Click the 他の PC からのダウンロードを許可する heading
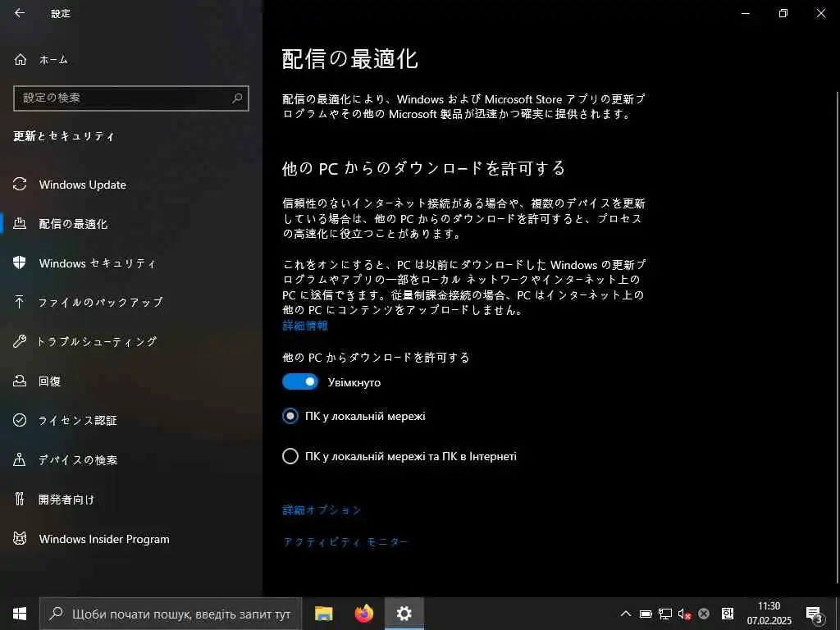 [x=423, y=168]
